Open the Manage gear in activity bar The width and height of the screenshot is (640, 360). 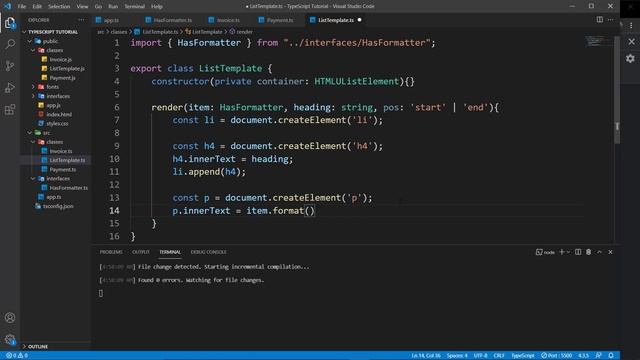pos(10,339)
